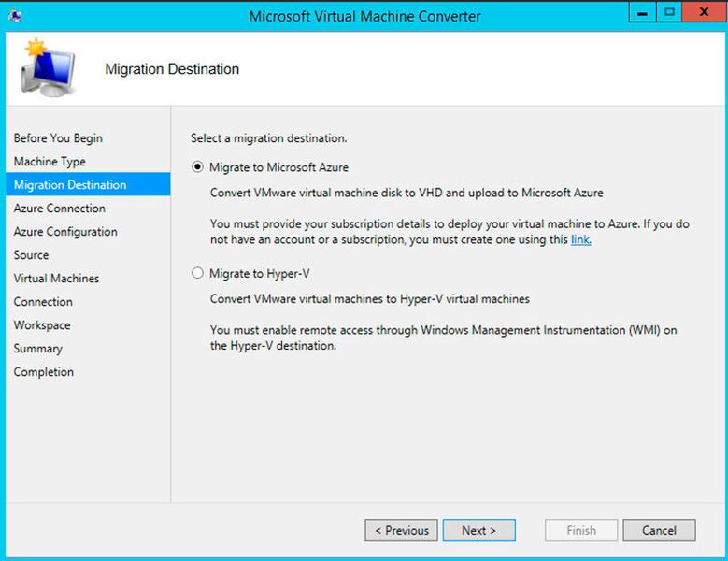Open the Before You Begin step
The width and height of the screenshot is (728, 561).
pyautogui.click(x=58, y=138)
